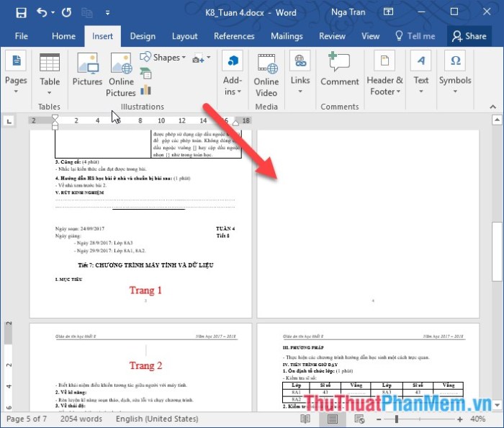The height and width of the screenshot is (428, 504).
Task: Click the vertical scrollbar thumb
Action: pos(497,251)
